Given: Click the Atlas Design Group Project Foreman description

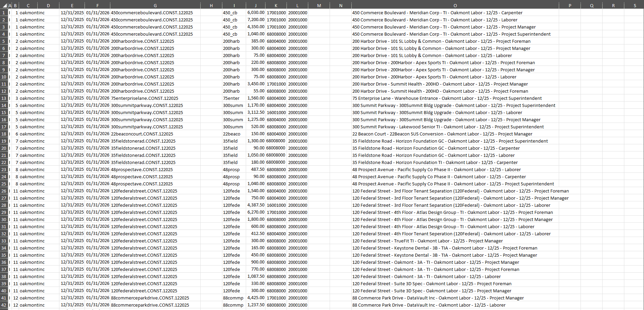Looking at the screenshot, I should pos(455,212).
